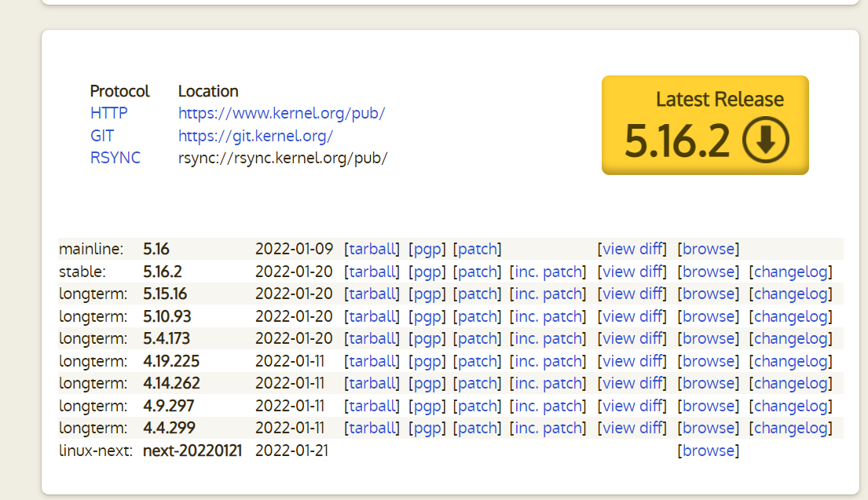Download tarball for longterm 4.14.262
Viewport: 868px width, 500px height.
(372, 383)
